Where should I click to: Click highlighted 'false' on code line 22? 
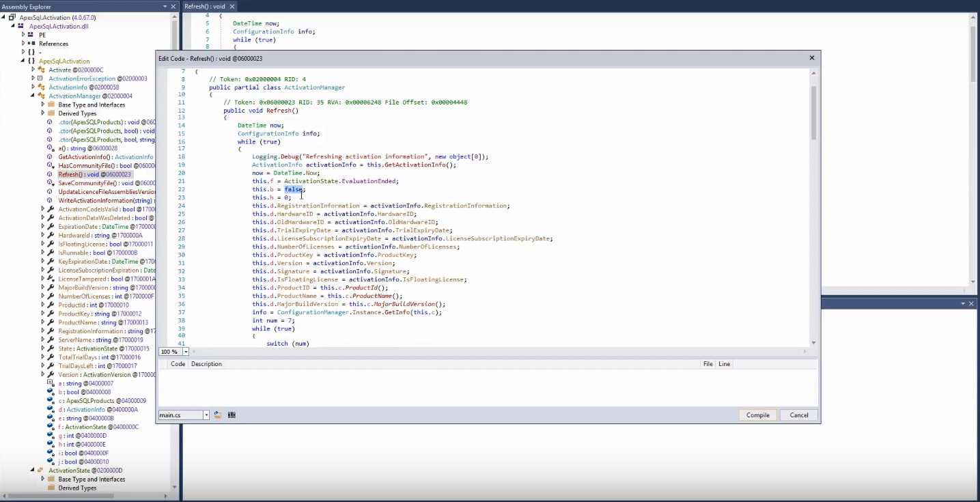(x=293, y=189)
